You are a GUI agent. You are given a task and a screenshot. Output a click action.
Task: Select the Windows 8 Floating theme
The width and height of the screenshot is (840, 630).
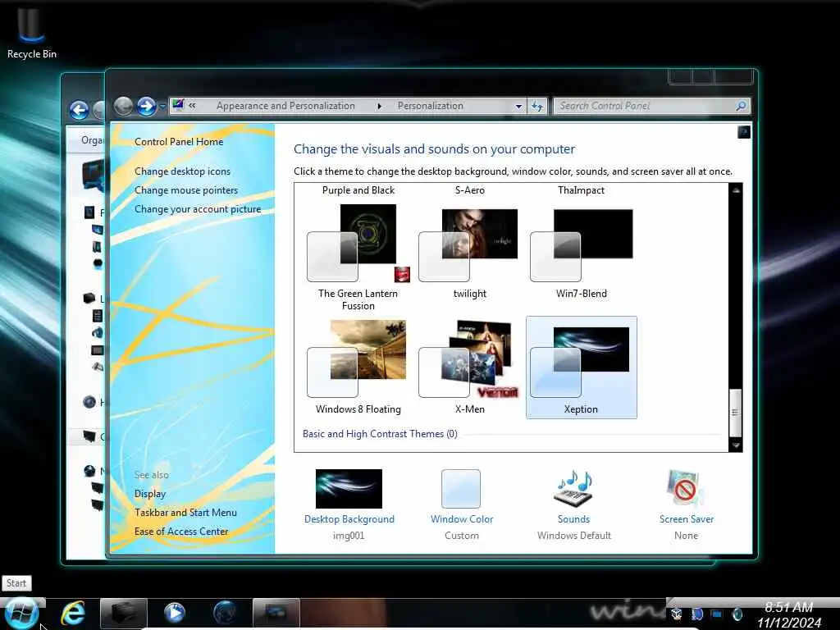pos(358,367)
